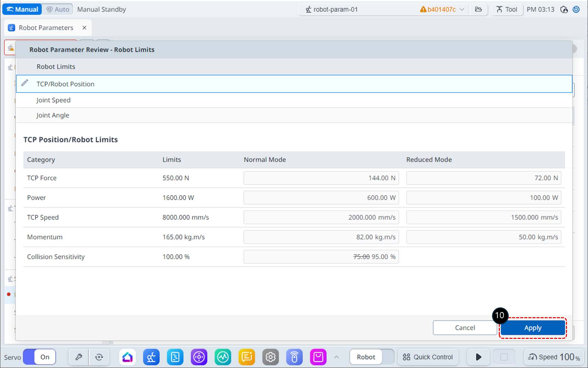Open the purple jog target icon
The height and width of the screenshot is (368, 588).
(199, 357)
